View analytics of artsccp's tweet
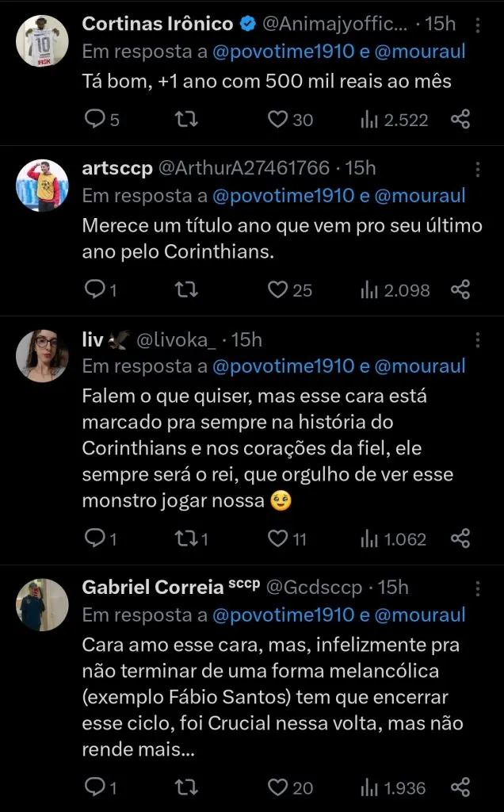504x812 pixels. [x=370, y=290]
